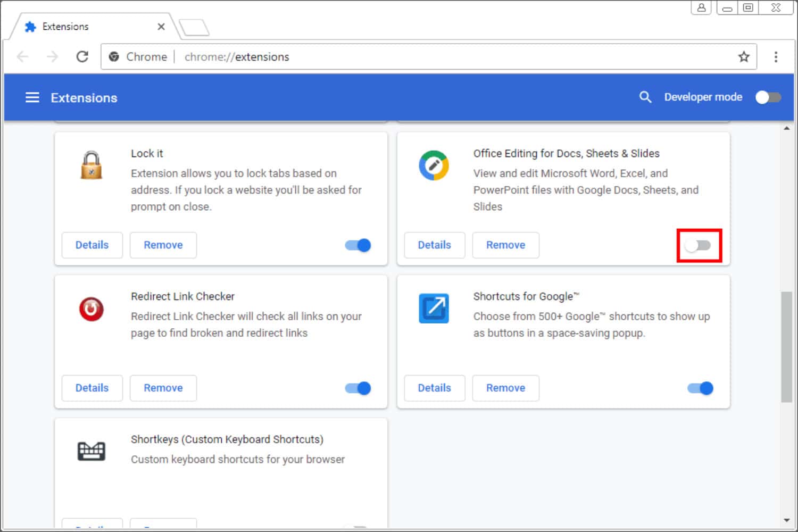Click the vertical scrollbar thumb

787,347
